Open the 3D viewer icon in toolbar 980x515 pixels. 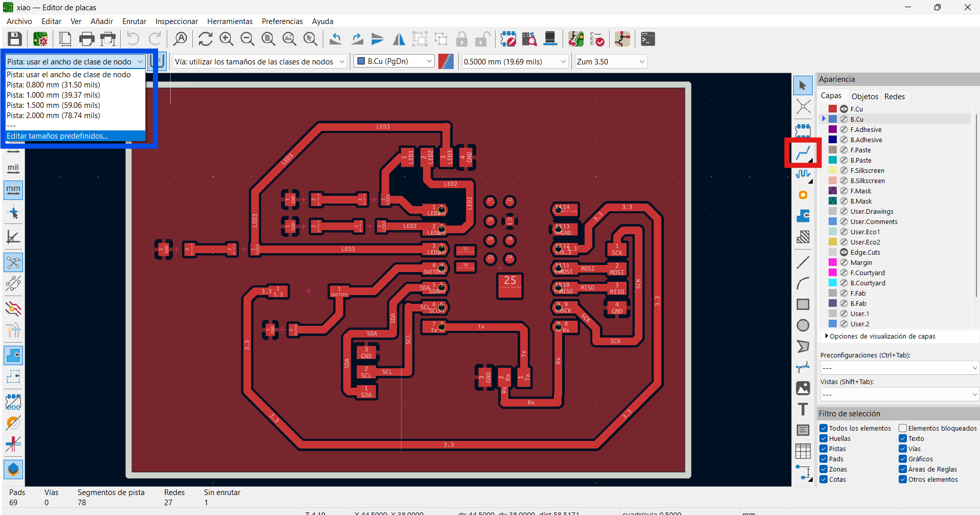coord(550,39)
